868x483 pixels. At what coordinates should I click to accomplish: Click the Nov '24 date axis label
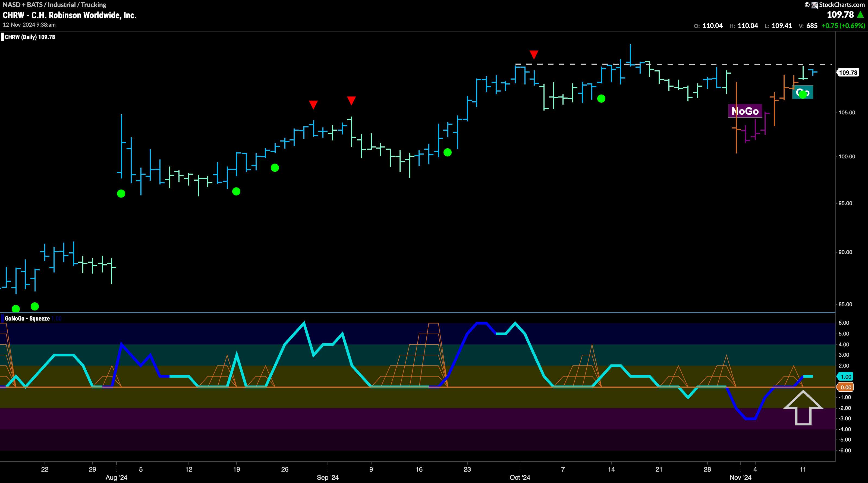740,478
